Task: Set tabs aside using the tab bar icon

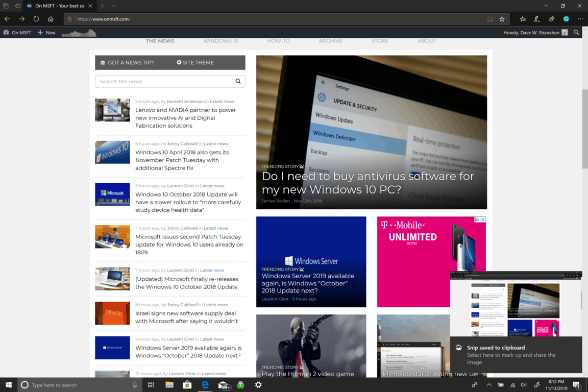Action: pos(17,6)
